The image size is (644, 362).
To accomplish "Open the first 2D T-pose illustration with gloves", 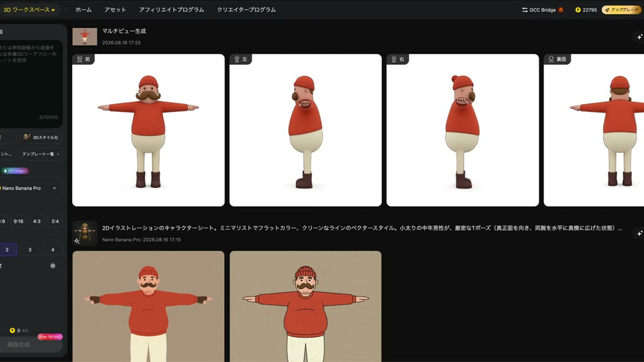I will (x=148, y=306).
